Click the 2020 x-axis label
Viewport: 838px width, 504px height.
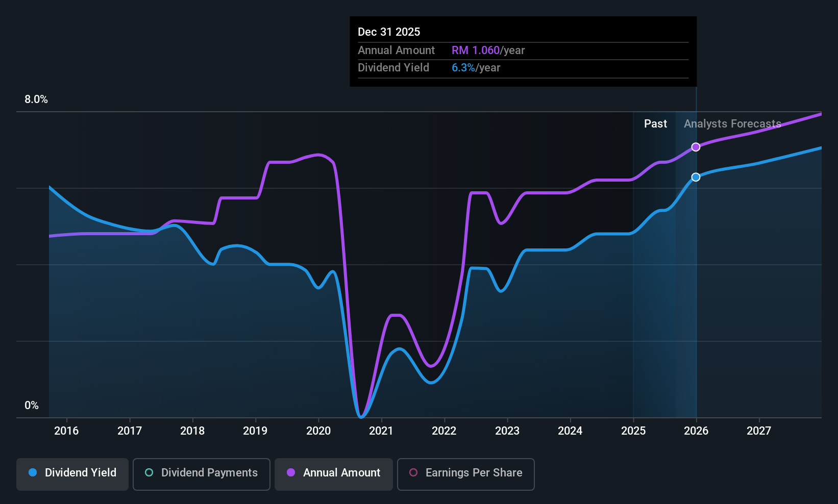click(x=318, y=431)
